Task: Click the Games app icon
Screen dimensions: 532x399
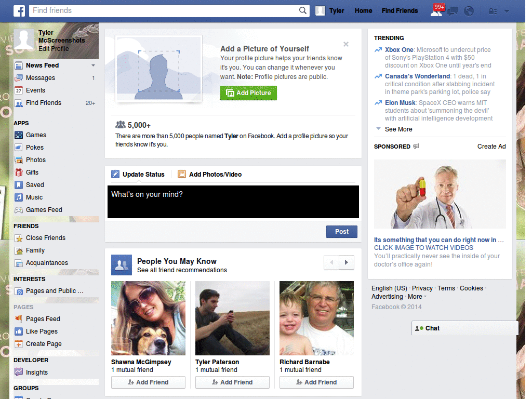Action: (19, 135)
